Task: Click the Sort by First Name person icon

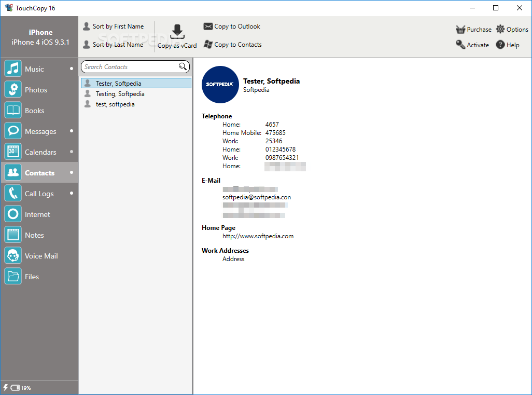Action: 87,26
